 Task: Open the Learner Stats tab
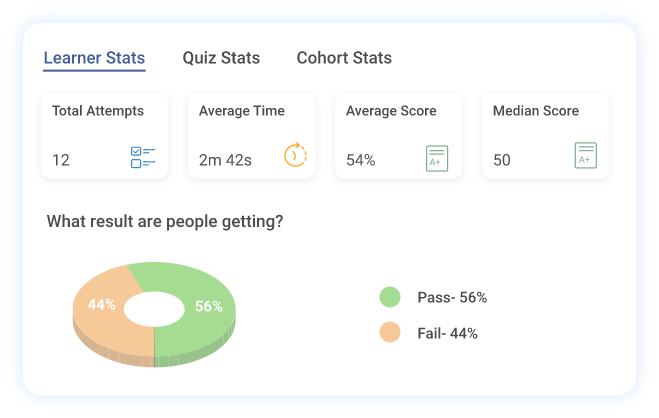(94, 58)
